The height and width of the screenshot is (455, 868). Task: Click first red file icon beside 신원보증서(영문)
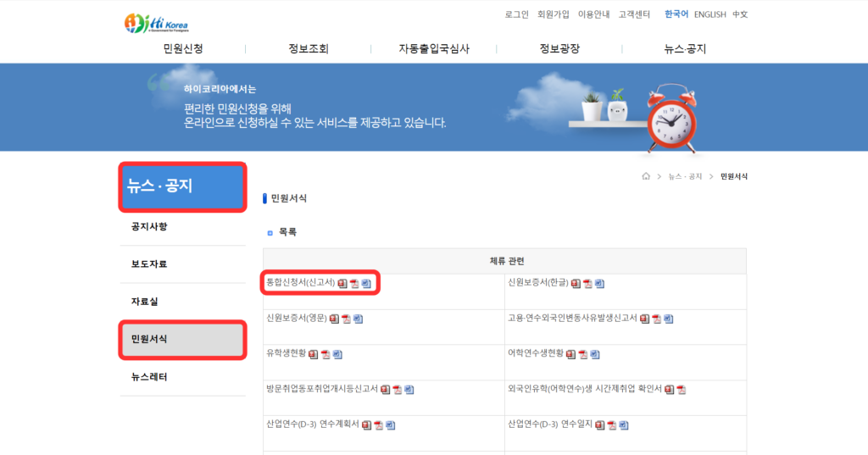coord(334,319)
